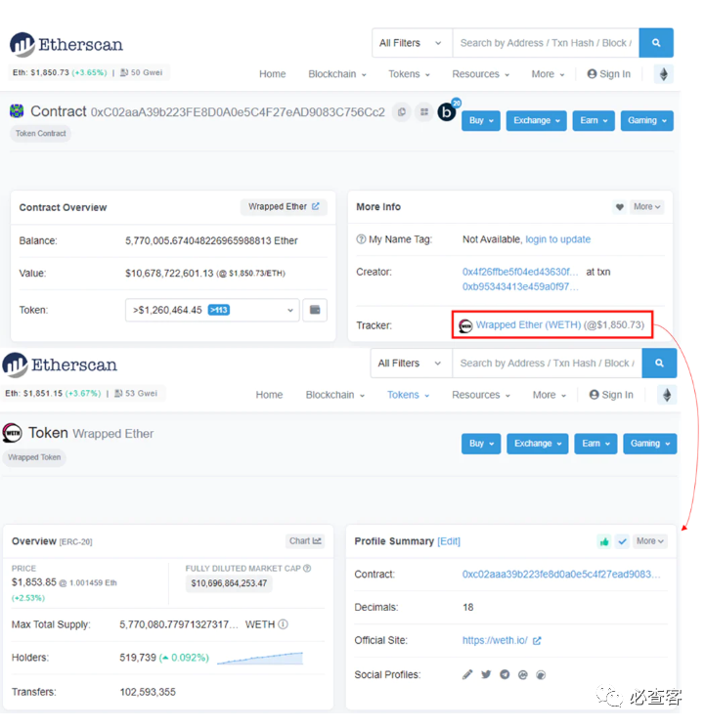Open upper Home menu item

[x=273, y=74]
